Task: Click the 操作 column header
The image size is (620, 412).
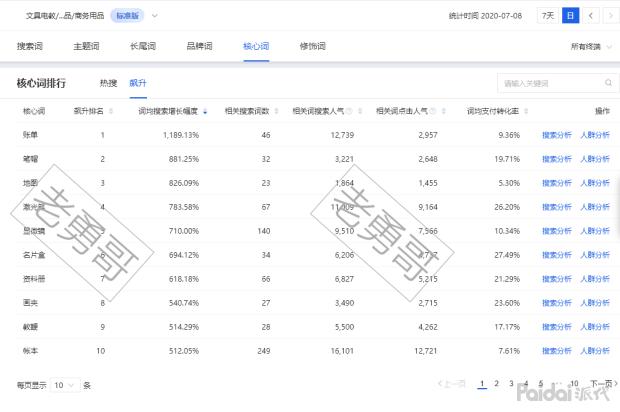Action: coord(603,111)
